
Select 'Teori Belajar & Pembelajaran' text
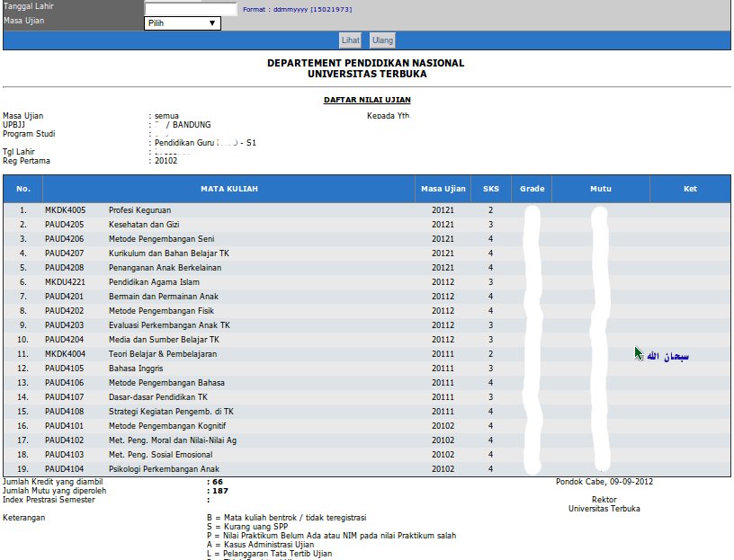(x=163, y=354)
